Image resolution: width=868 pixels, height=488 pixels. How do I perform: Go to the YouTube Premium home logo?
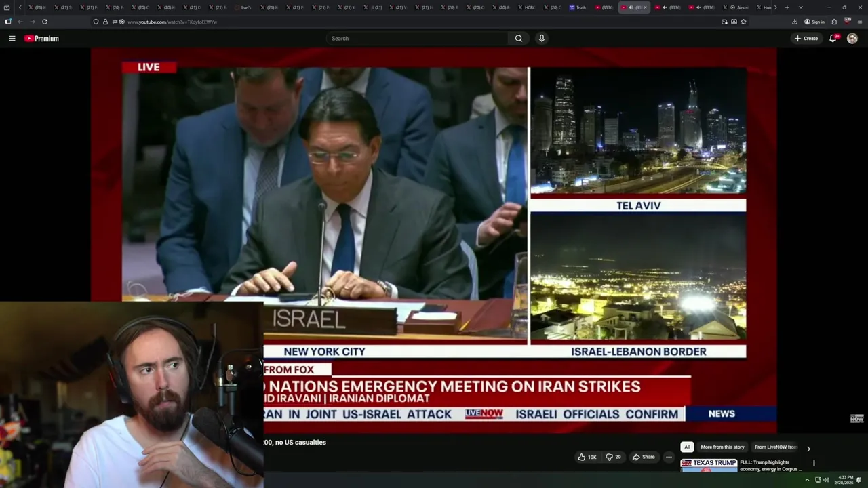point(41,39)
